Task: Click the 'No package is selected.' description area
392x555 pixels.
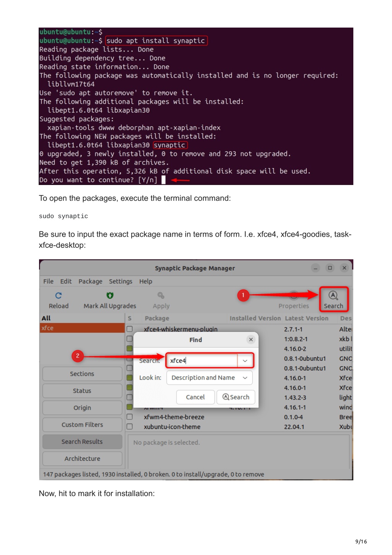Action: pyautogui.click(x=238, y=451)
